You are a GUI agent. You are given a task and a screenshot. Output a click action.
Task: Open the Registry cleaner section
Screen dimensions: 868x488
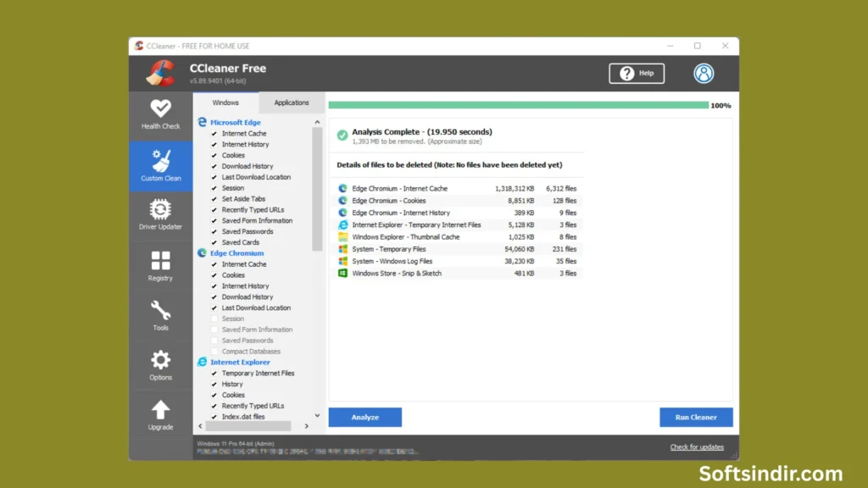click(160, 266)
